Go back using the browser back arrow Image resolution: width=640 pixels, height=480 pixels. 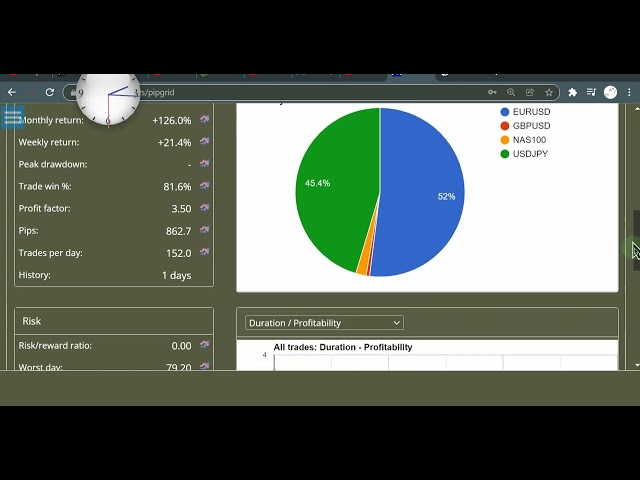(12, 92)
